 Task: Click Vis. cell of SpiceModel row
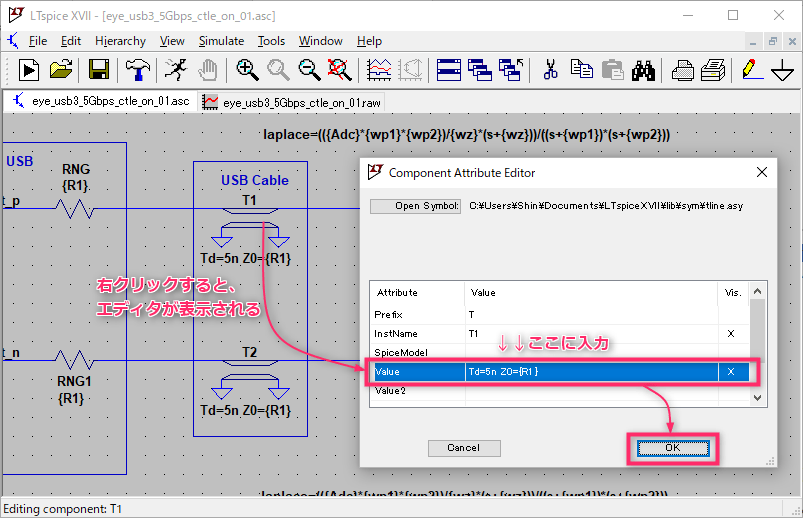click(x=733, y=353)
